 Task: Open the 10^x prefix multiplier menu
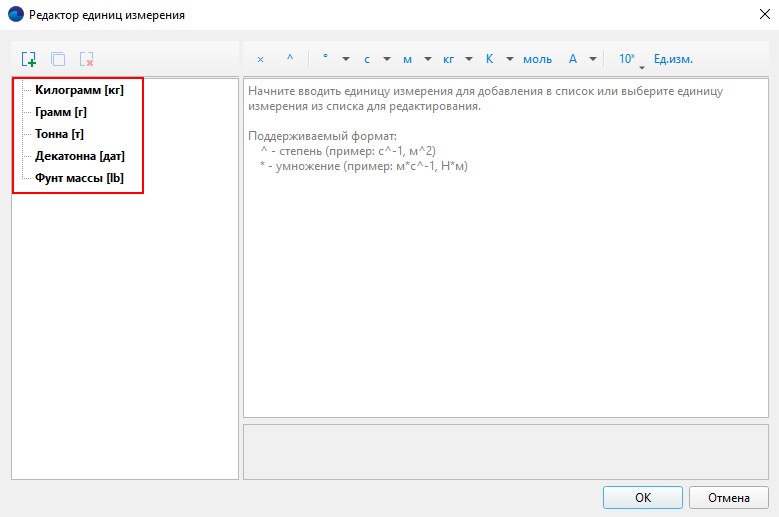(x=628, y=59)
